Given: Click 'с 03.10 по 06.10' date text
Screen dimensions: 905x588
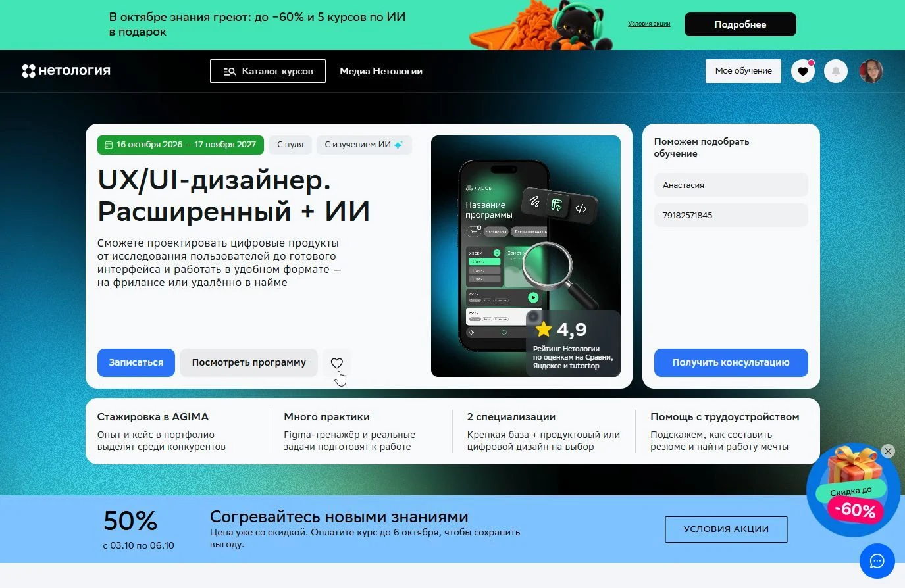Looking at the screenshot, I should point(139,545).
